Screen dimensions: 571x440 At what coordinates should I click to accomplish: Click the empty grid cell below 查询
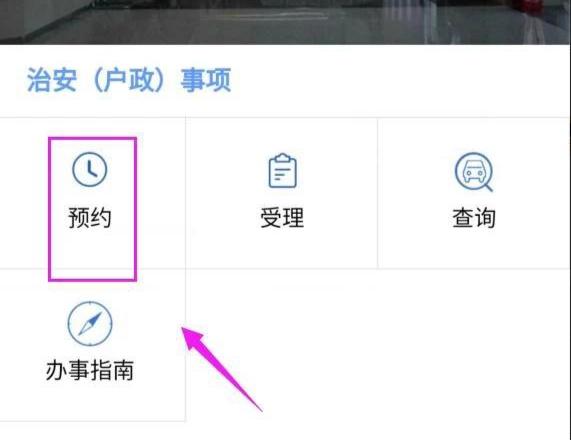(x=474, y=345)
